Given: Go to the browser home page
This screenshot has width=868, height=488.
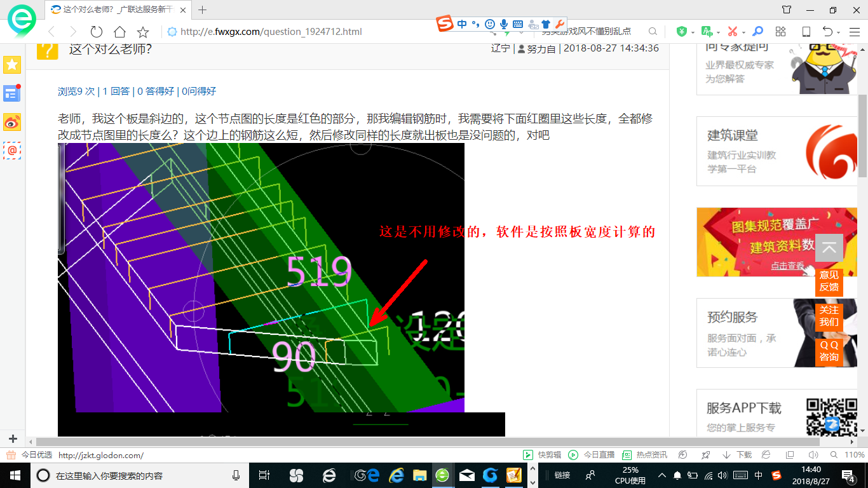Looking at the screenshot, I should coord(119,31).
